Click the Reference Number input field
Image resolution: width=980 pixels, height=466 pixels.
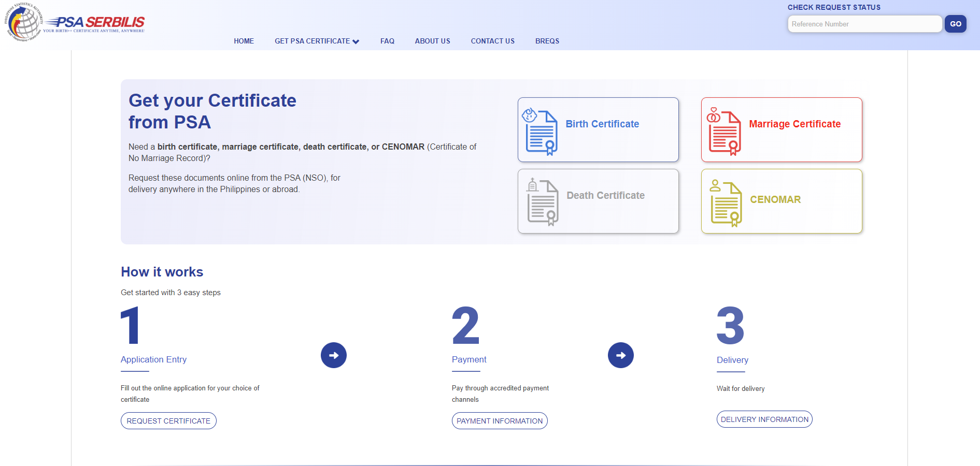pos(864,24)
